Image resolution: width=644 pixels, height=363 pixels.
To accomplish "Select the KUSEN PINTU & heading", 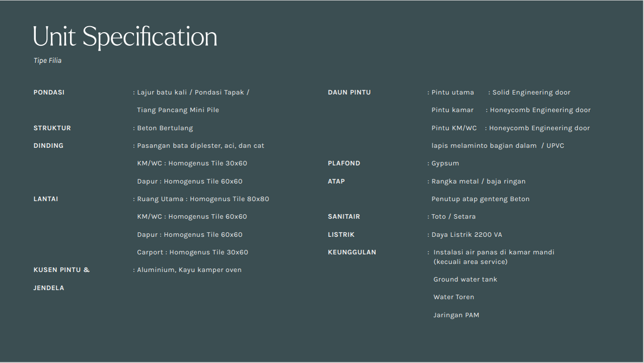I will [x=61, y=270].
